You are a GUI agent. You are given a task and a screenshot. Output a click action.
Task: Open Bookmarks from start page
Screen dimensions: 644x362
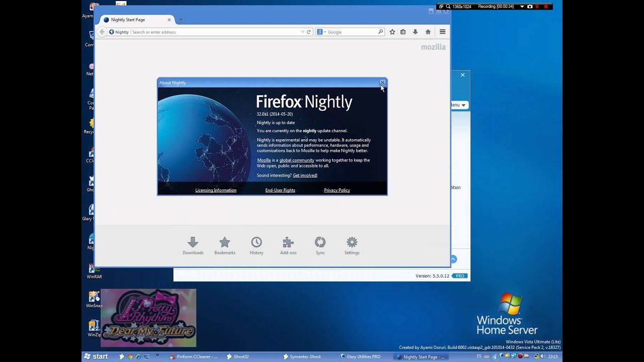pos(225,246)
